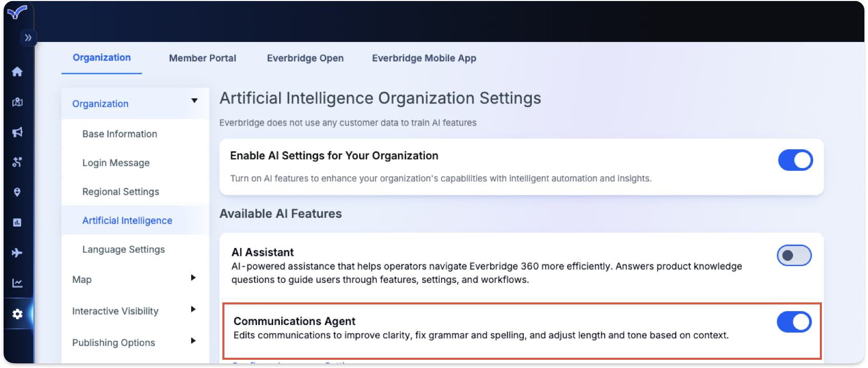Go to the Home icon in sidebar
Image resolution: width=868 pixels, height=368 pixels.
pyautogui.click(x=17, y=72)
